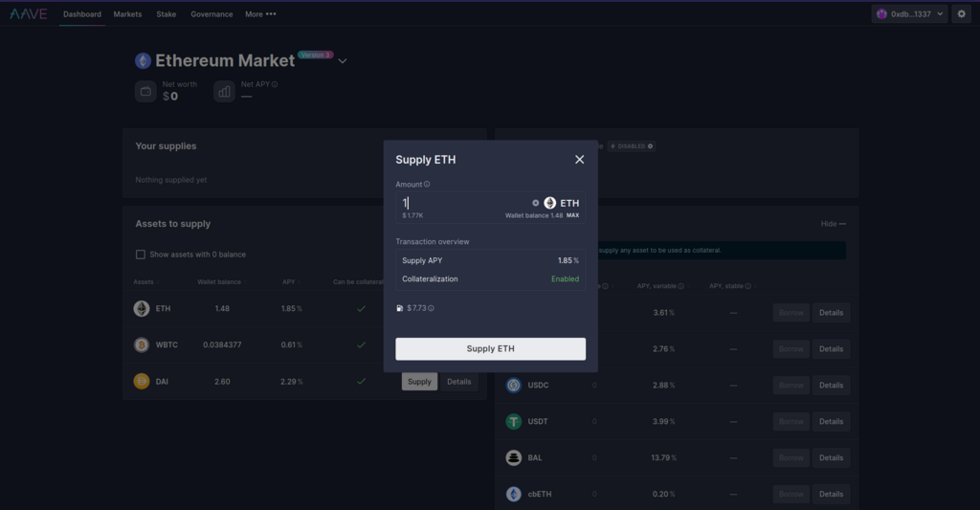
Task: Open the 0xdb...1337 wallet dropdown
Action: [909, 13]
